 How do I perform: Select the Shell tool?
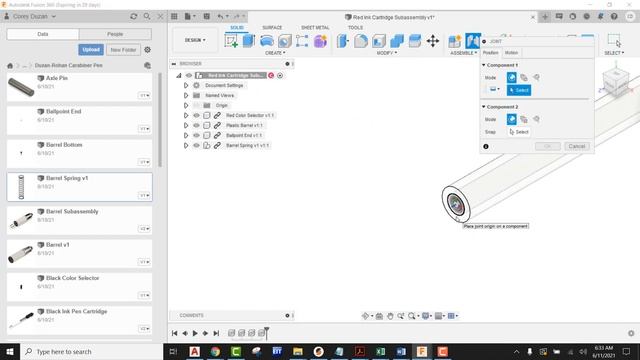[379, 41]
